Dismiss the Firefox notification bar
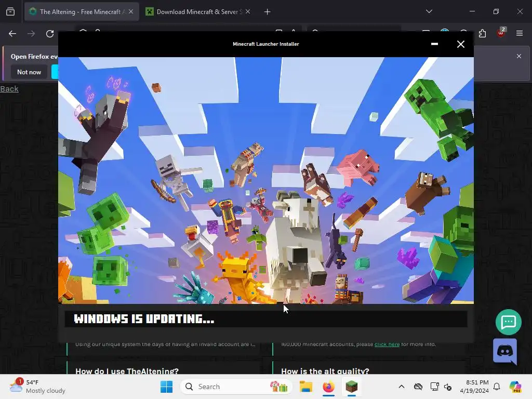 point(519,56)
